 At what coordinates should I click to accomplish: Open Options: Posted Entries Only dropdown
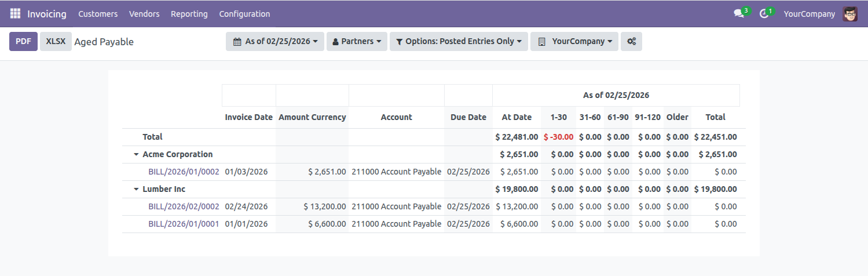(459, 42)
